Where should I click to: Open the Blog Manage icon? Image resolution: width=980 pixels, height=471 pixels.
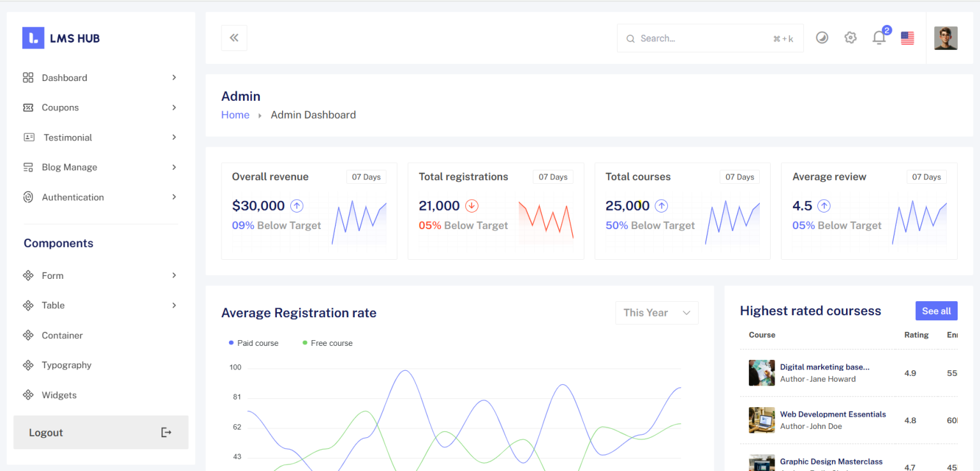tap(28, 167)
